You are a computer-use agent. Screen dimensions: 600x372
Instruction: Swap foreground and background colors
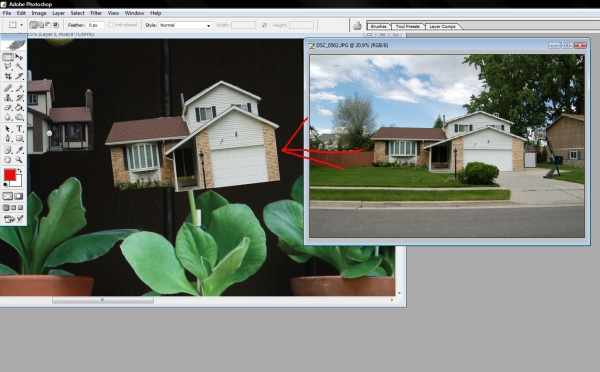(19, 171)
